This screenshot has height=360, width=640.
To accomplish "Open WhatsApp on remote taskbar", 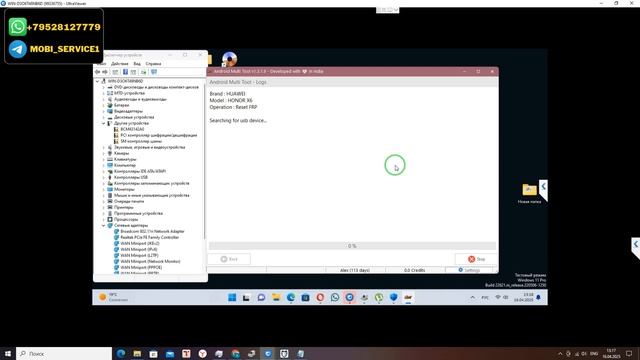I will click(x=335, y=298).
